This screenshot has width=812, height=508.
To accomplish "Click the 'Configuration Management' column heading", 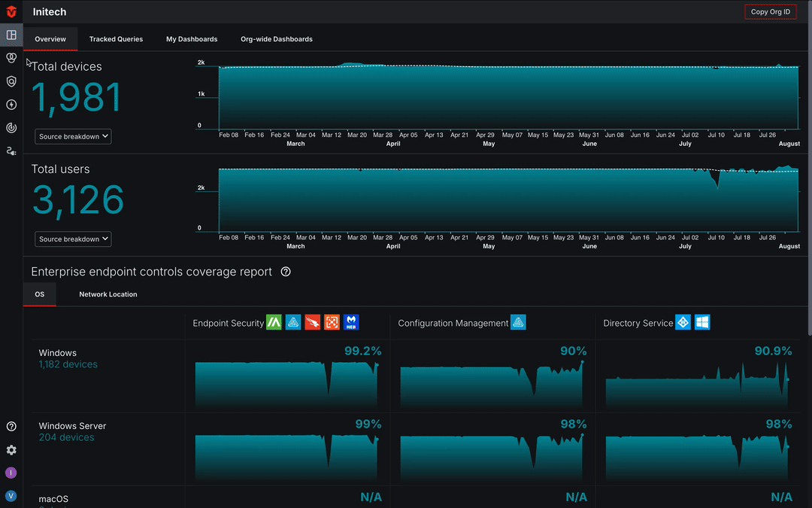I will (453, 323).
